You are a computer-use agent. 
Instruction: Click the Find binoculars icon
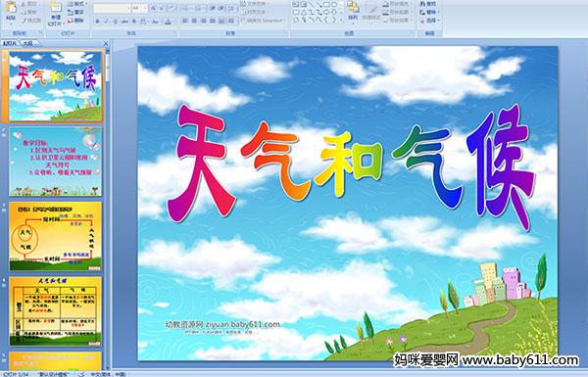422,4
